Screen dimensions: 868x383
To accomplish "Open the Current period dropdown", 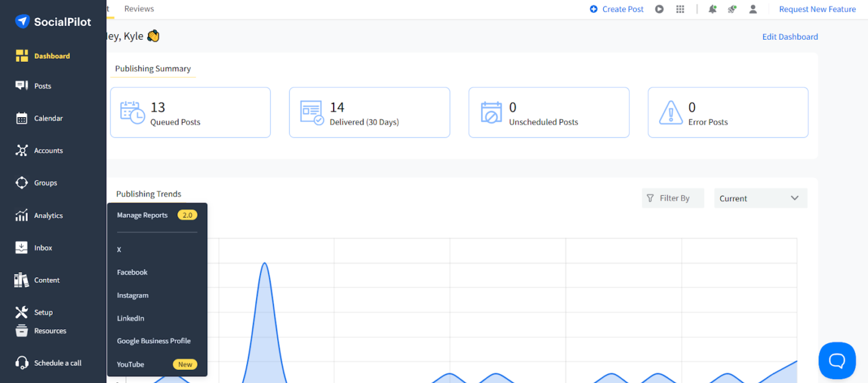I will coord(761,198).
